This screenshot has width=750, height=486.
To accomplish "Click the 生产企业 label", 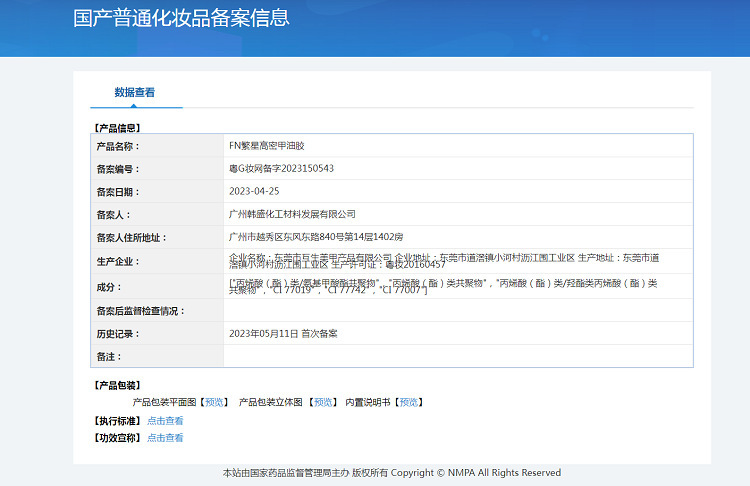I will (118, 262).
